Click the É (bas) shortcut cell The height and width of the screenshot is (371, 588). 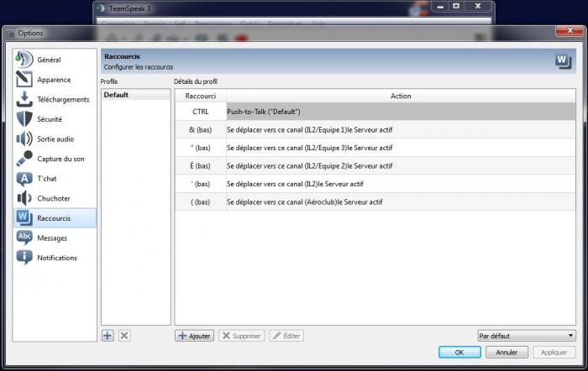(201, 165)
